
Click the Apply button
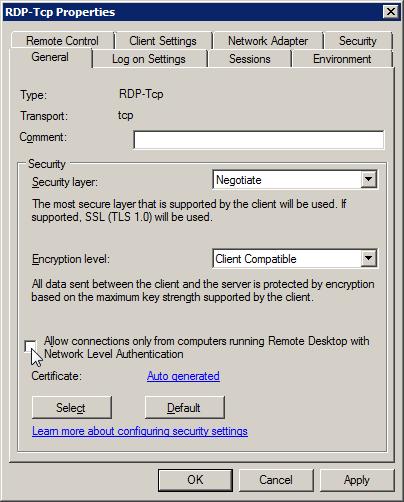point(357,480)
